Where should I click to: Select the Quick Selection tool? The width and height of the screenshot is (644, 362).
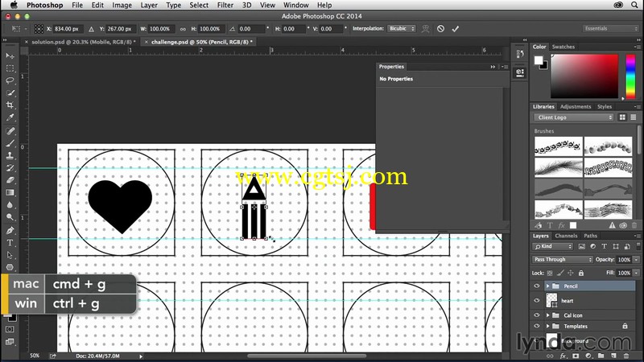click(x=10, y=93)
